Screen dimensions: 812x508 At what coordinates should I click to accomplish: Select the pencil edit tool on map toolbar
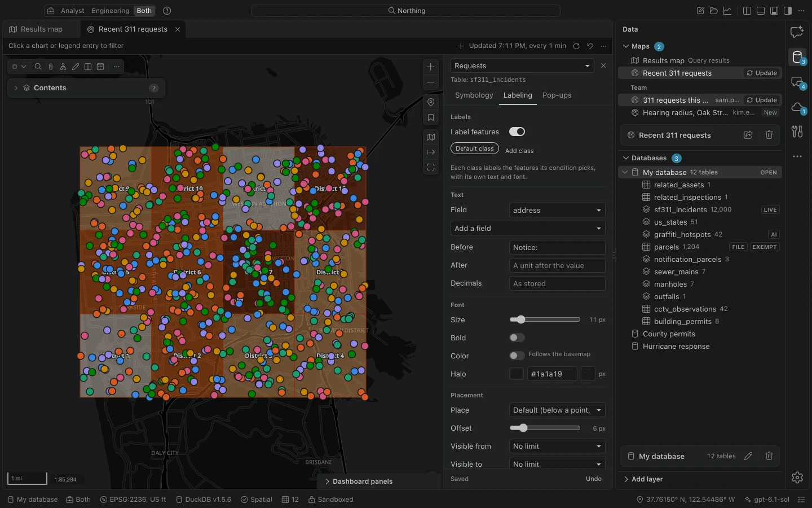point(76,67)
